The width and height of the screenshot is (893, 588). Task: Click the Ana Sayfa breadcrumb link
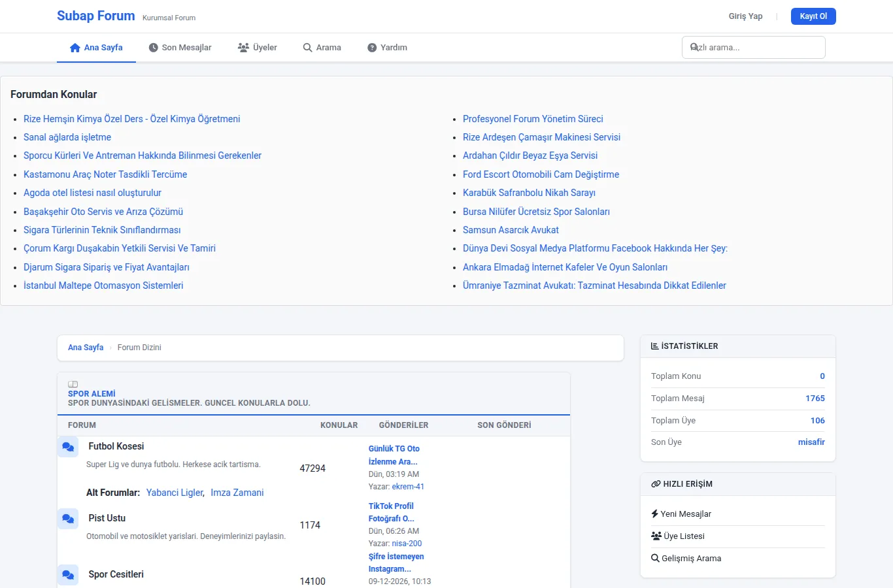(x=86, y=348)
